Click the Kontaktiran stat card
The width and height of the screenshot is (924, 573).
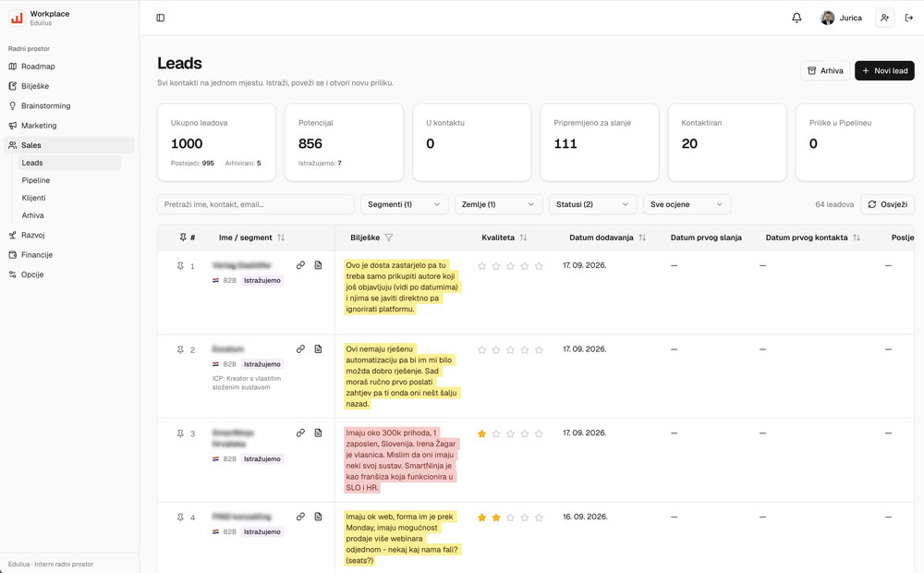point(727,142)
